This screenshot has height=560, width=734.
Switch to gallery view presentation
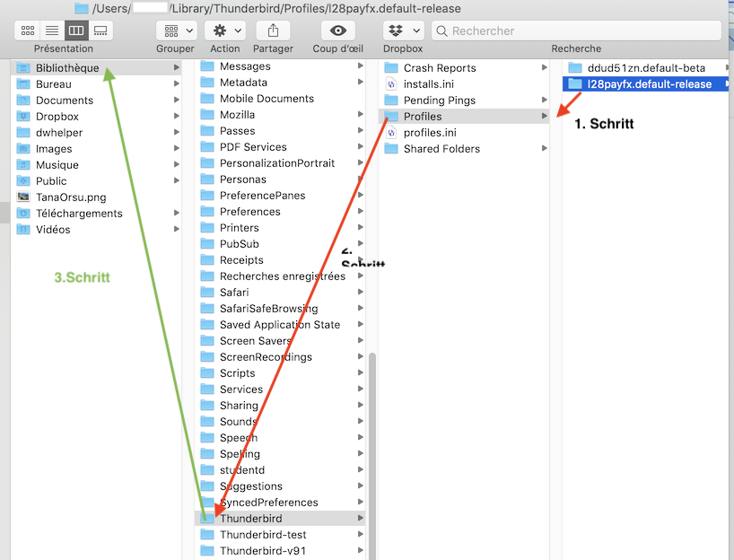point(100,31)
